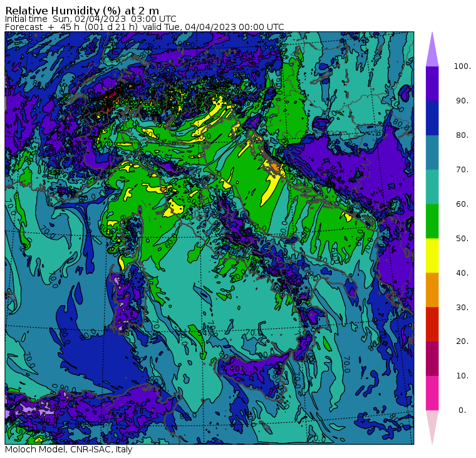Click the 'Forecast + 45 h' validity line
The width and height of the screenshot is (476, 458).
[x=145, y=27]
